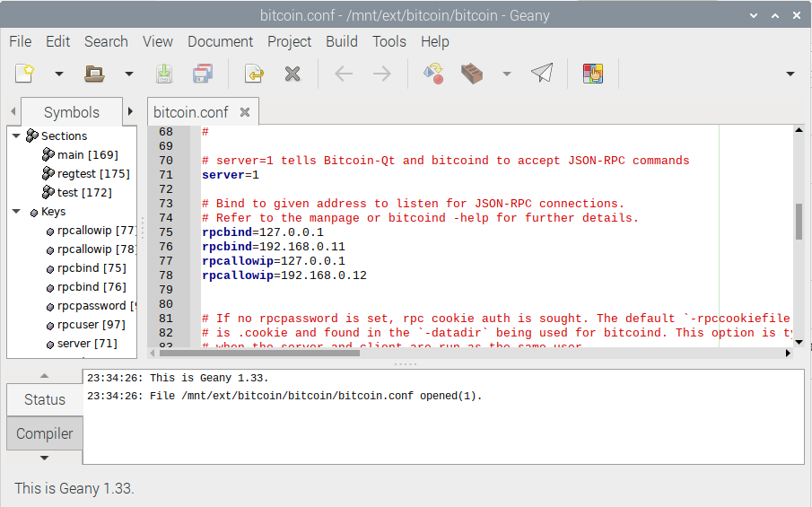
Task: Click the Keys tree node icon
Action: click(34, 213)
